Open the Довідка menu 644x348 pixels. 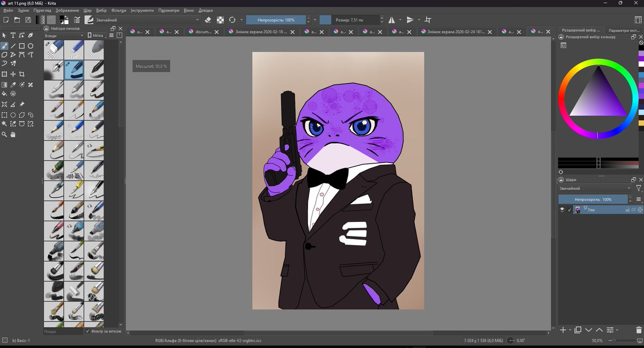coord(206,10)
